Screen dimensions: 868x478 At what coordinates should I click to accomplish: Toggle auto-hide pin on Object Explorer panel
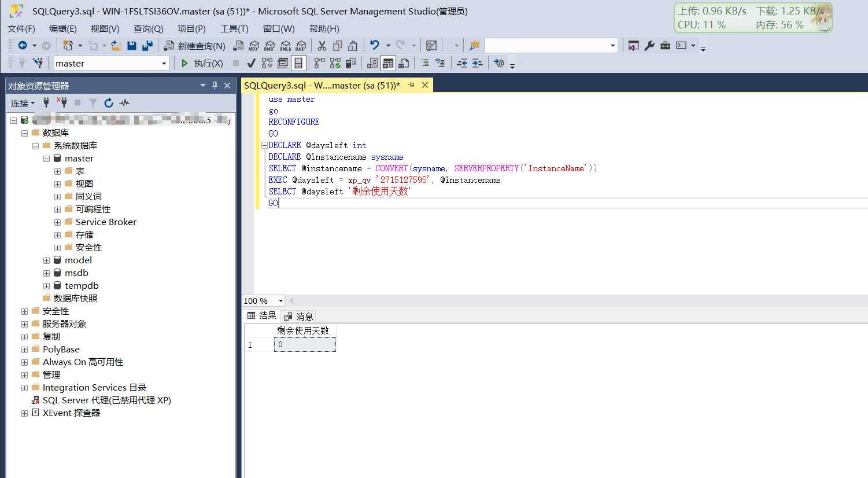click(215, 86)
